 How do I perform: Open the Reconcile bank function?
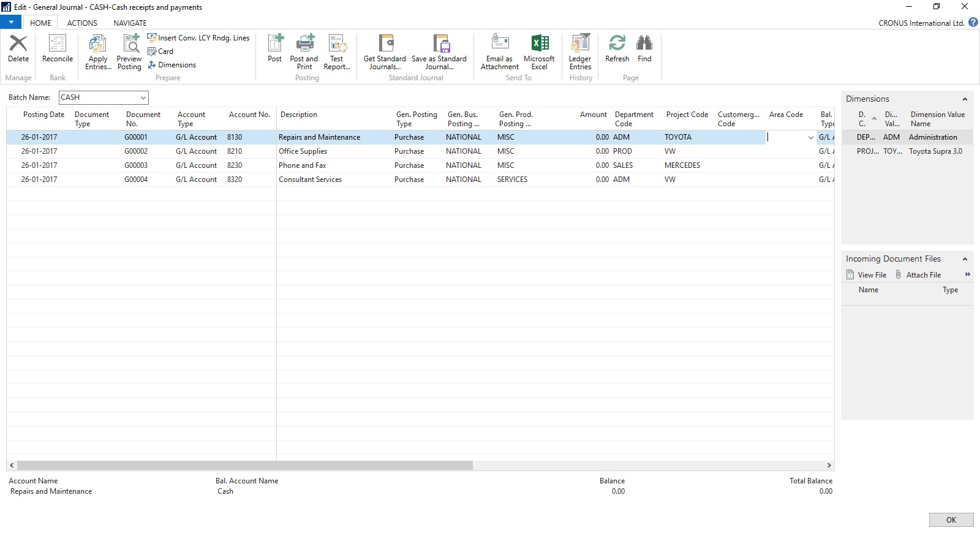tap(57, 44)
